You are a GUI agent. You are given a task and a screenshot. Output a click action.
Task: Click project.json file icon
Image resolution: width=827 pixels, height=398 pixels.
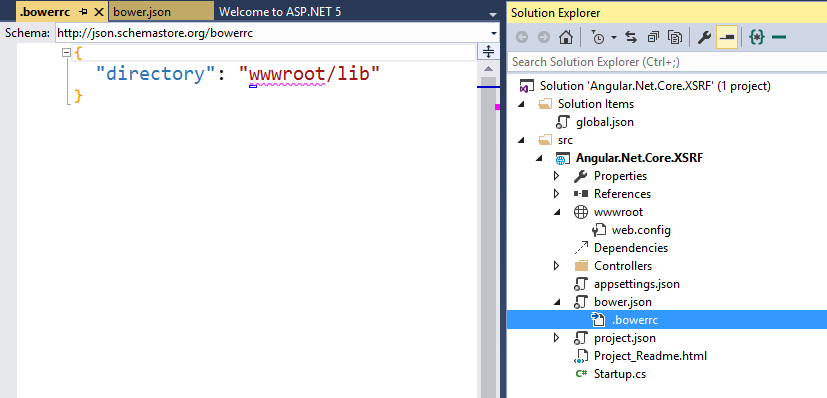pyautogui.click(x=580, y=337)
